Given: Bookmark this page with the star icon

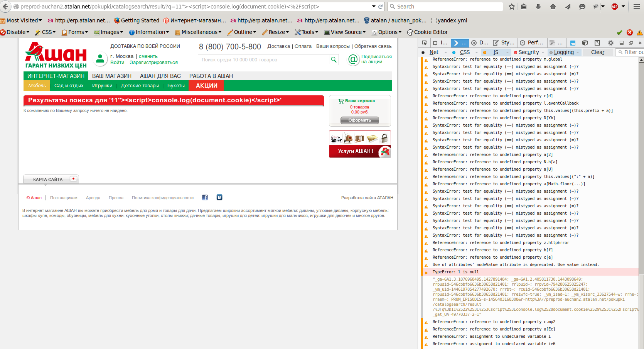Looking at the screenshot, I should pyautogui.click(x=512, y=7).
